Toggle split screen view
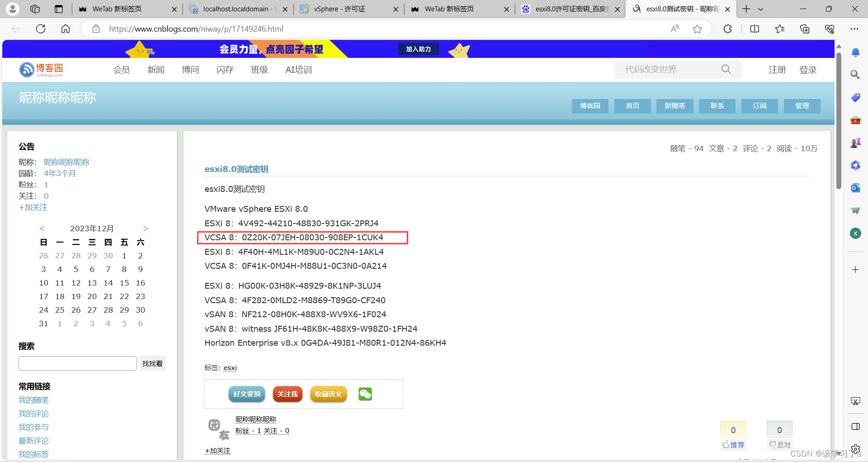The height and width of the screenshot is (462, 868). [755, 29]
